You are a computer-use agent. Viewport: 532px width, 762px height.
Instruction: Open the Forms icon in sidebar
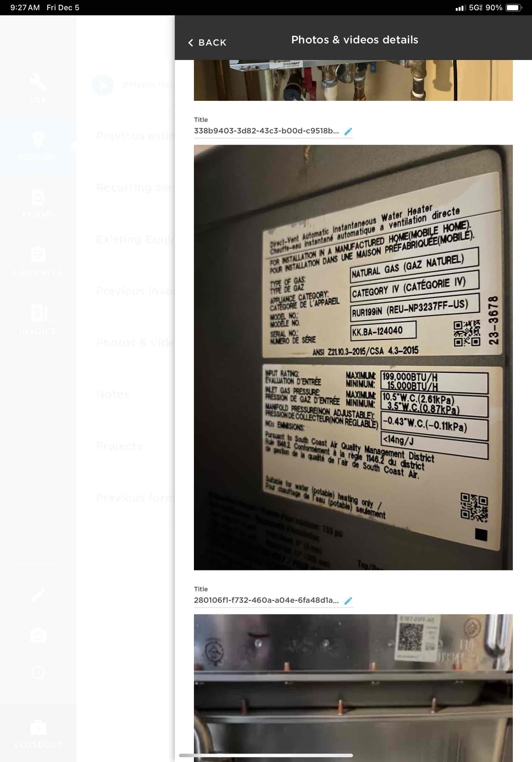(x=38, y=203)
